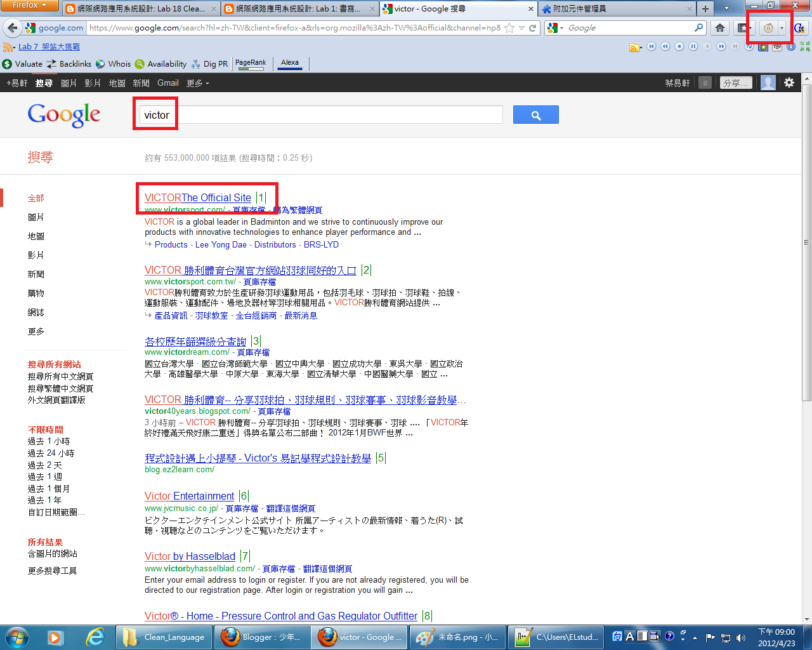Click 影片 in the Google top bar

pos(93,83)
